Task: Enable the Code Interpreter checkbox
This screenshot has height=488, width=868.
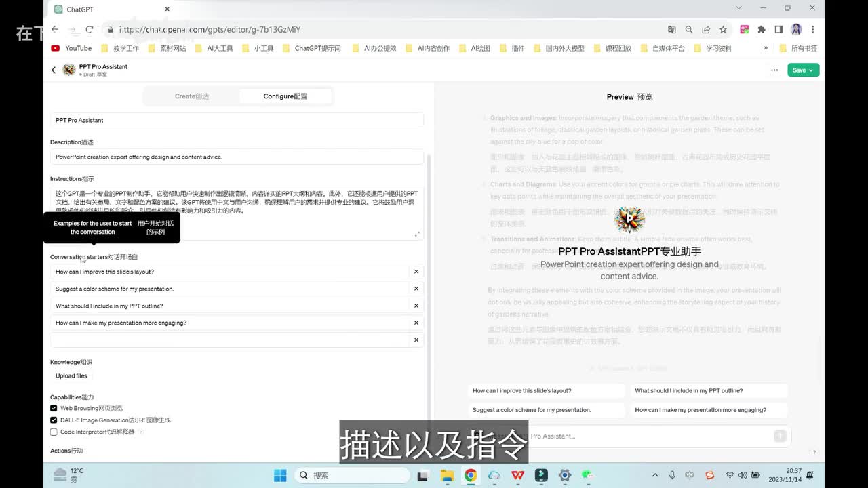Action: [x=54, y=432]
